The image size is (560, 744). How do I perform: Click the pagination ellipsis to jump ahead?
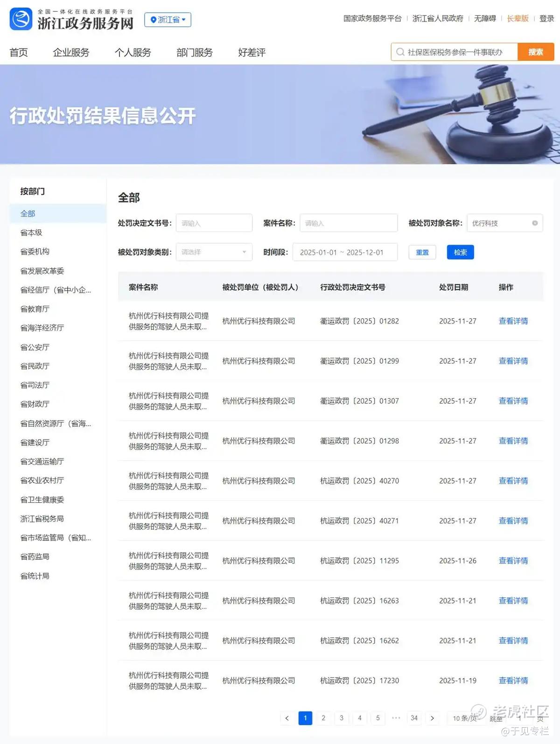pos(396,718)
